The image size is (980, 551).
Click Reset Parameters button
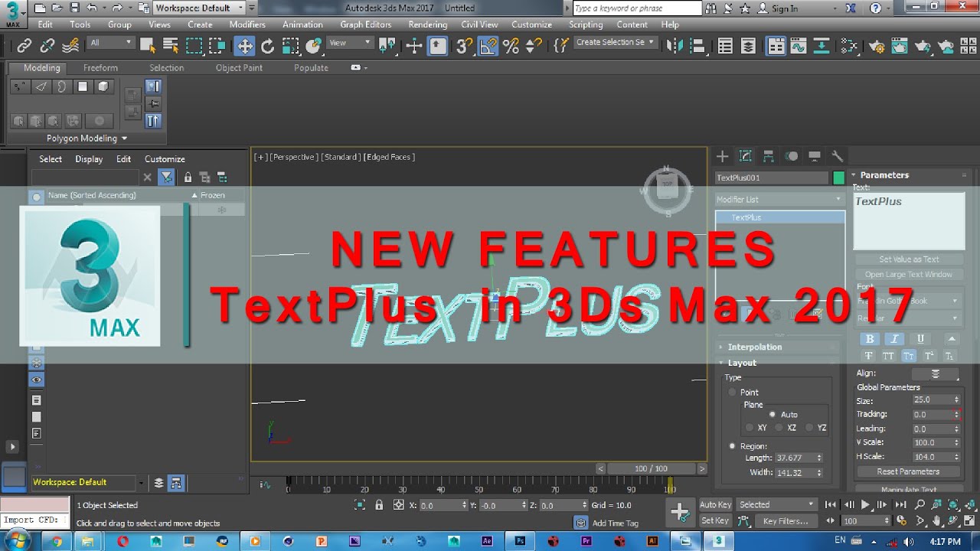point(909,471)
